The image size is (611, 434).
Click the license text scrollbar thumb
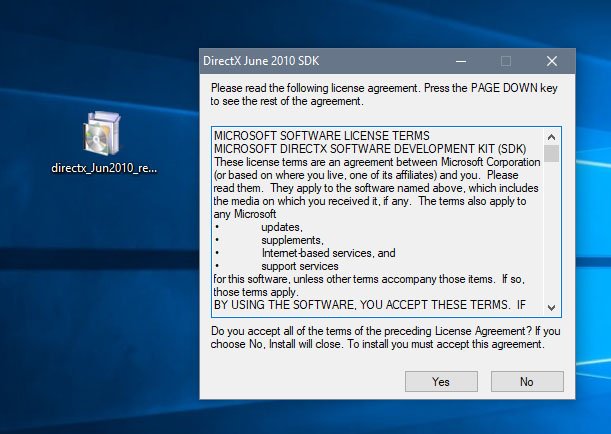tap(551, 153)
